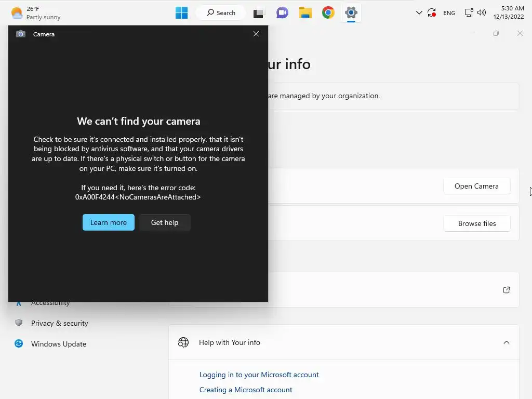Select Windows Update in sidebar

[x=58, y=344]
